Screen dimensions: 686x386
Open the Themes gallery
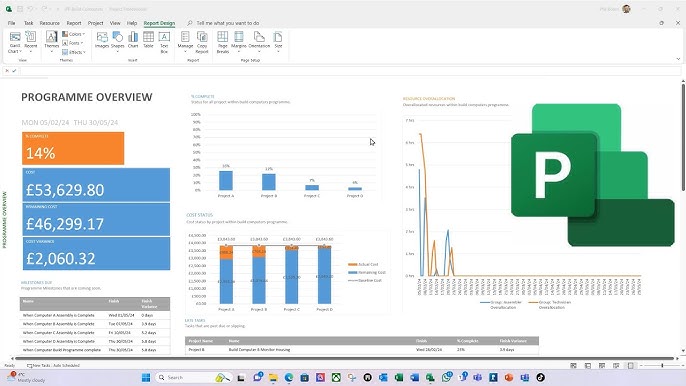(x=51, y=42)
